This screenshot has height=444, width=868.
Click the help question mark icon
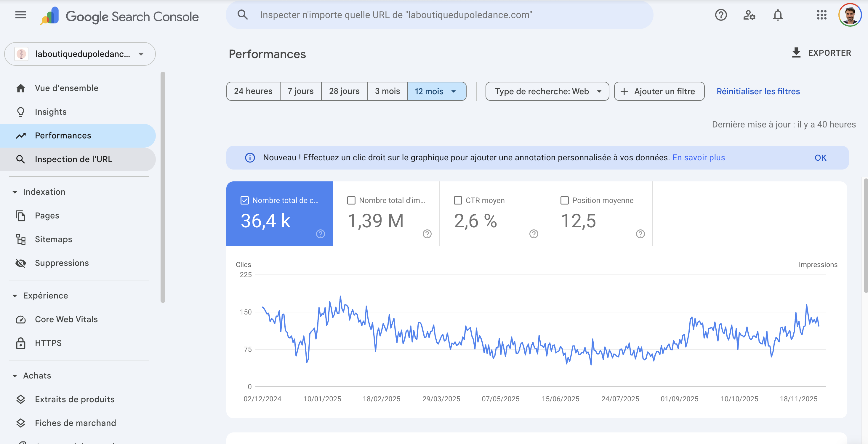(721, 15)
